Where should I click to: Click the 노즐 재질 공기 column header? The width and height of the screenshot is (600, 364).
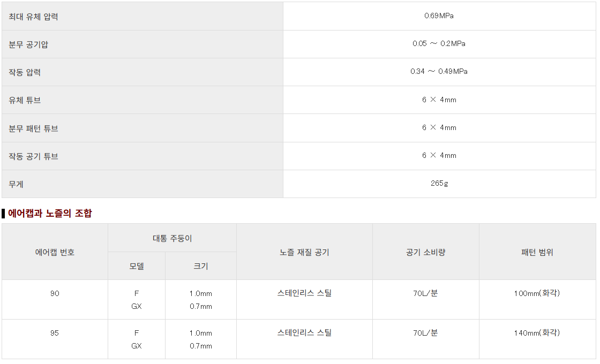coord(304,252)
